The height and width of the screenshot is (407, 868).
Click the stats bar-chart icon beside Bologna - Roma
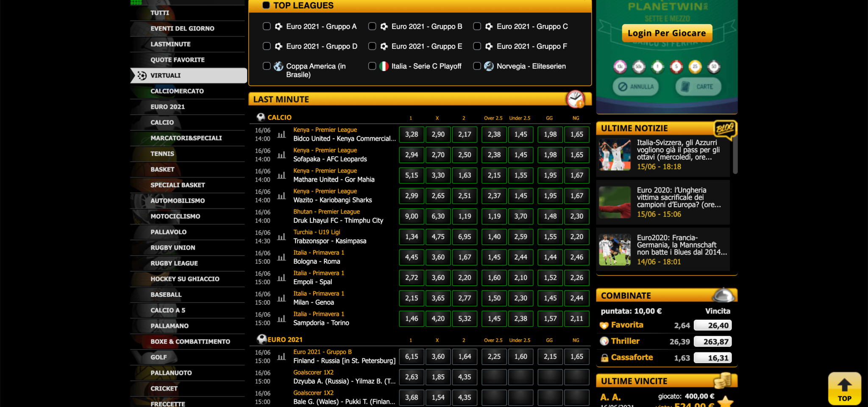tap(281, 257)
